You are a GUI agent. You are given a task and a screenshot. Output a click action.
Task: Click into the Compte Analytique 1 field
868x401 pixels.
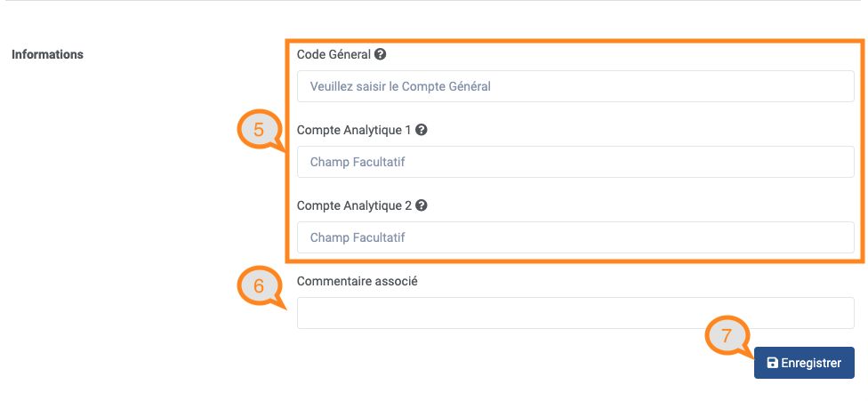tap(575, 162)
